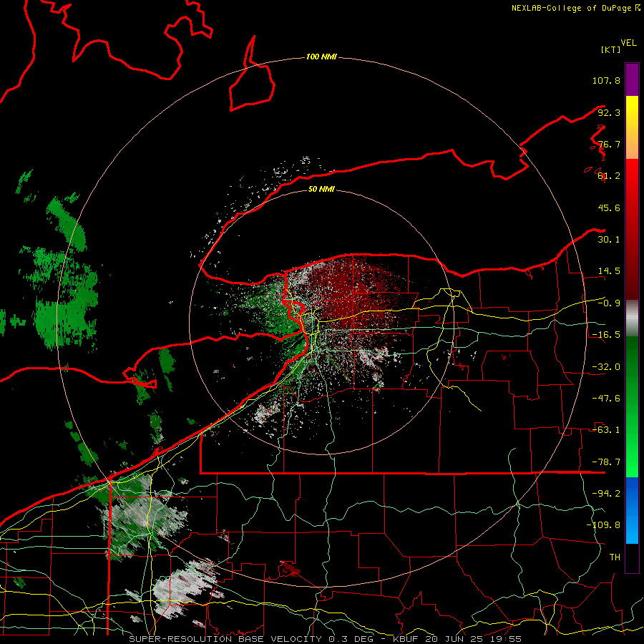Click the yellow-orange segment of the color bar
644x644 pixels.
[x=632, y=127]
